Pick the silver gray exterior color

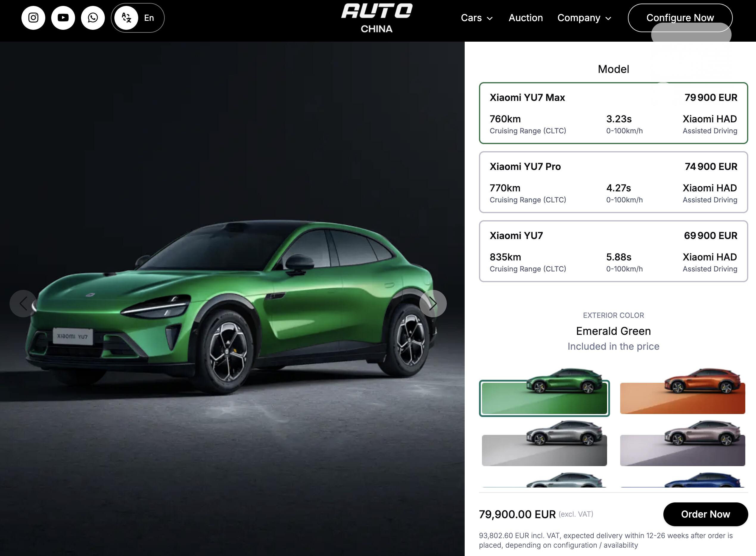[x=544, y=443]
